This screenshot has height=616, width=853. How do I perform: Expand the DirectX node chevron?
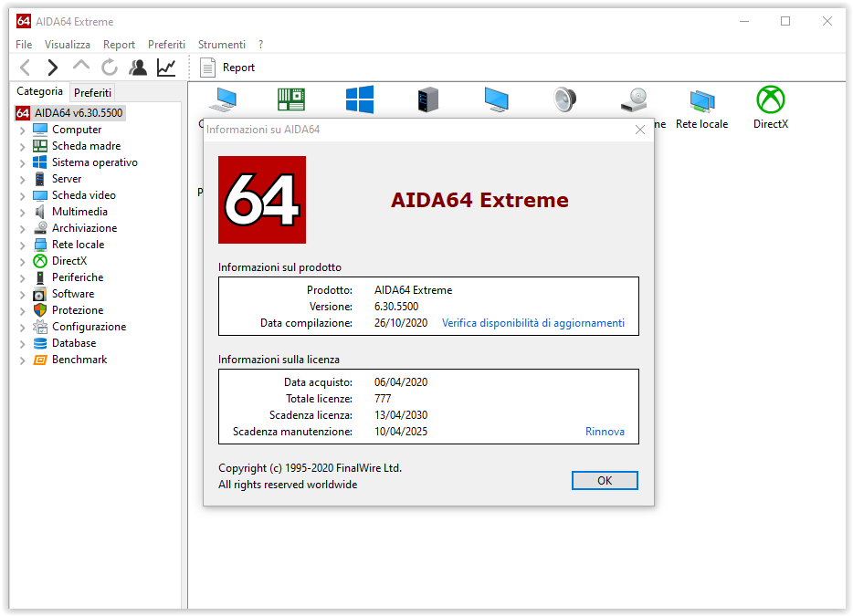[x=22, y=262]
